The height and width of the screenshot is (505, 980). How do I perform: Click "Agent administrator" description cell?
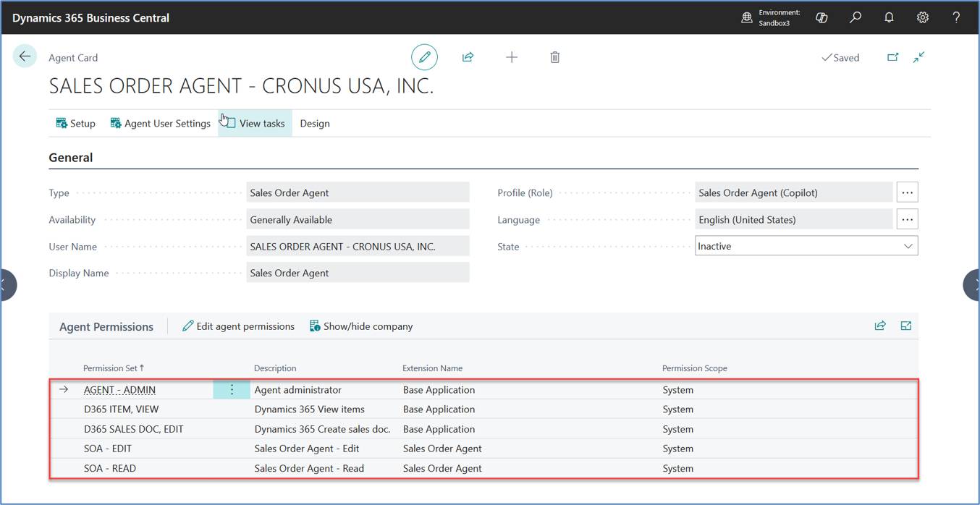(297, 389)
